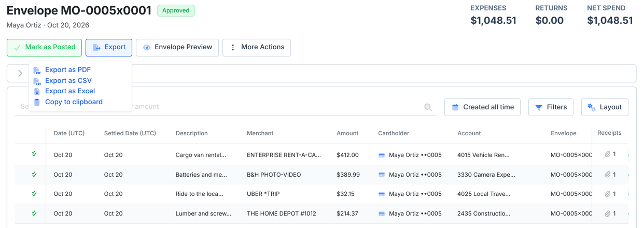
Task: Mark the envelope as Posted
Action: pyautogui.click(x=44, y=47)
